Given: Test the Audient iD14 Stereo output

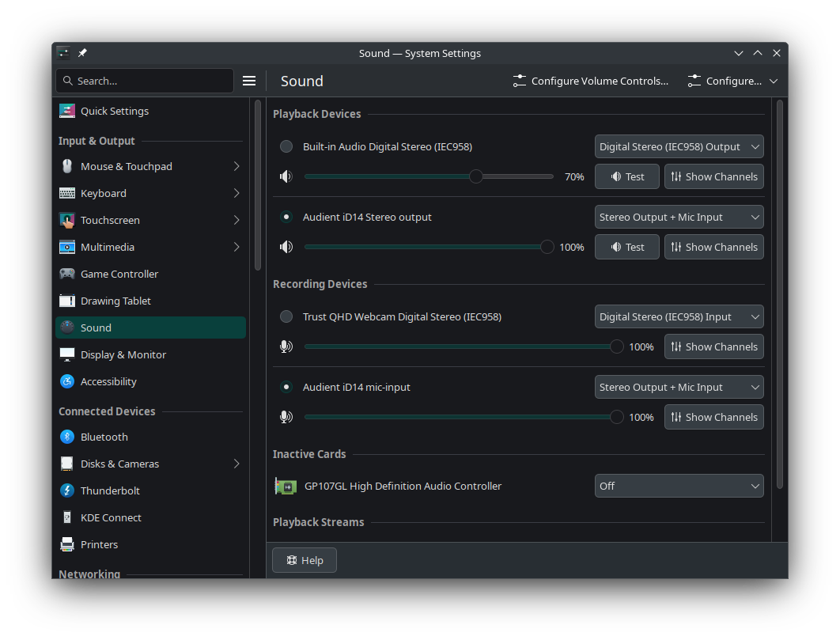Looking at the screenshot, I should 626,247.
